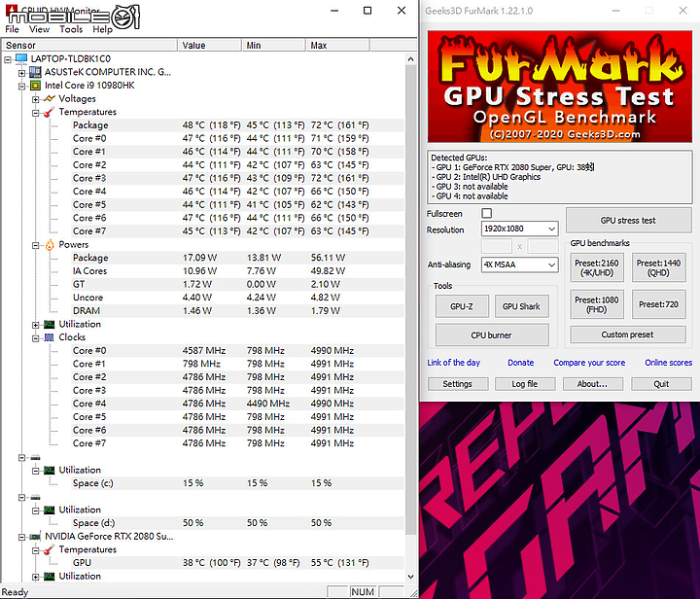The height and width of the screenshot is (599, 700).
Task: Click the Utilization icon above Space (d:)
Action: point(50,510)
